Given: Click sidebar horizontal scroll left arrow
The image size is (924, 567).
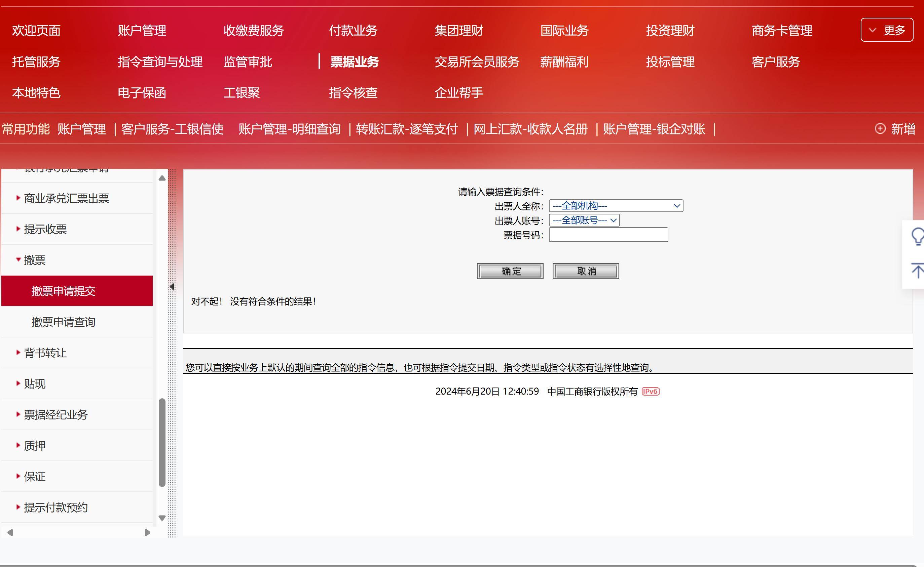Looking at the screenshot, I should point(10,532).
